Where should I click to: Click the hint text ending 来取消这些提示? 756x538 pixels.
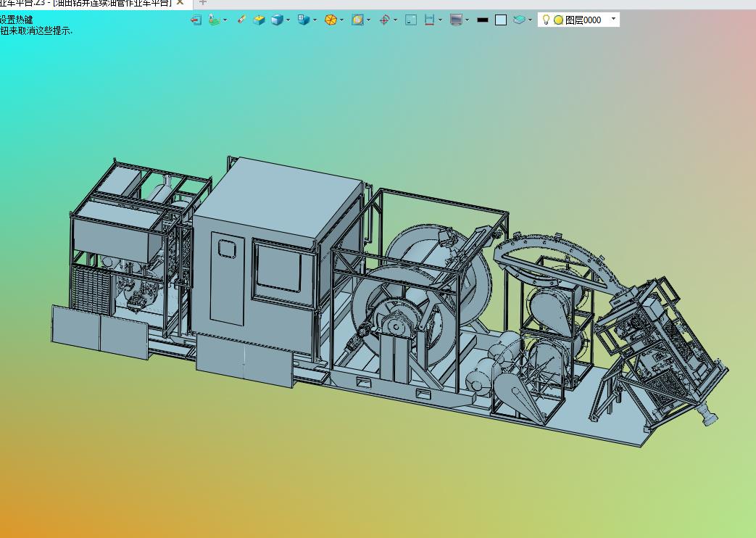coord(36,31)
